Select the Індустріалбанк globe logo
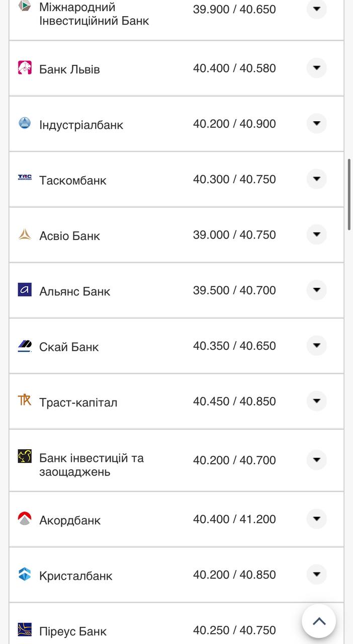The image size is (353, 644). (x=24, y=123)
